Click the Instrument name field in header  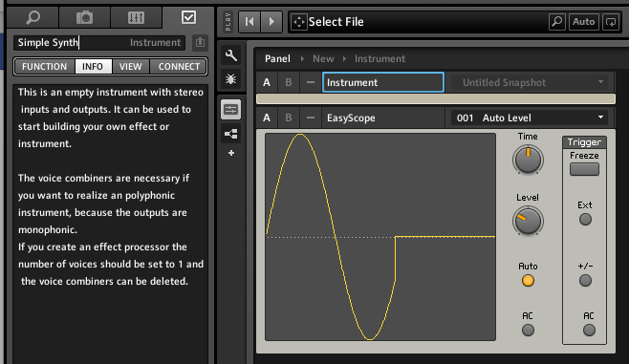pos(383,82)
